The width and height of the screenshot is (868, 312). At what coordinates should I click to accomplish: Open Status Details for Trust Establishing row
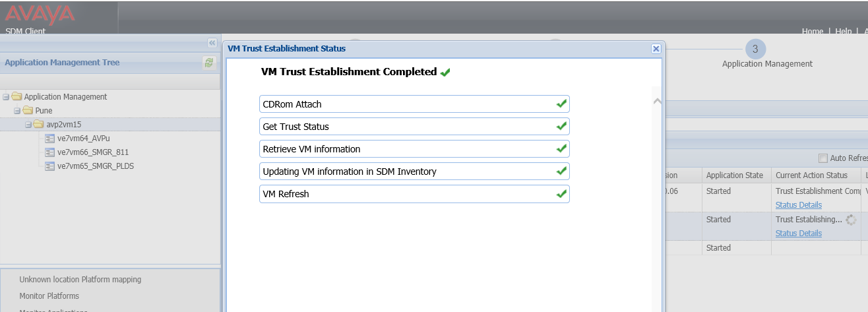(799, 234)
